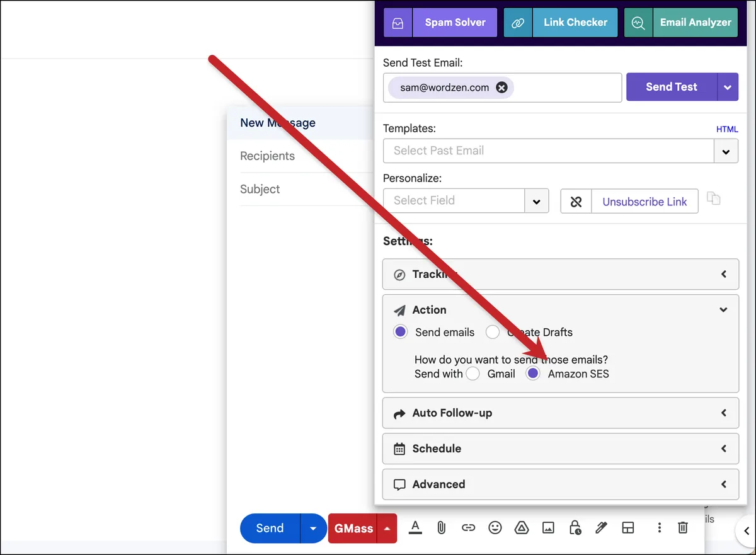This screenshot has height=555, width=756.
Task: Click the broken-link unsubscribe icon
Action: coord(576,202)
